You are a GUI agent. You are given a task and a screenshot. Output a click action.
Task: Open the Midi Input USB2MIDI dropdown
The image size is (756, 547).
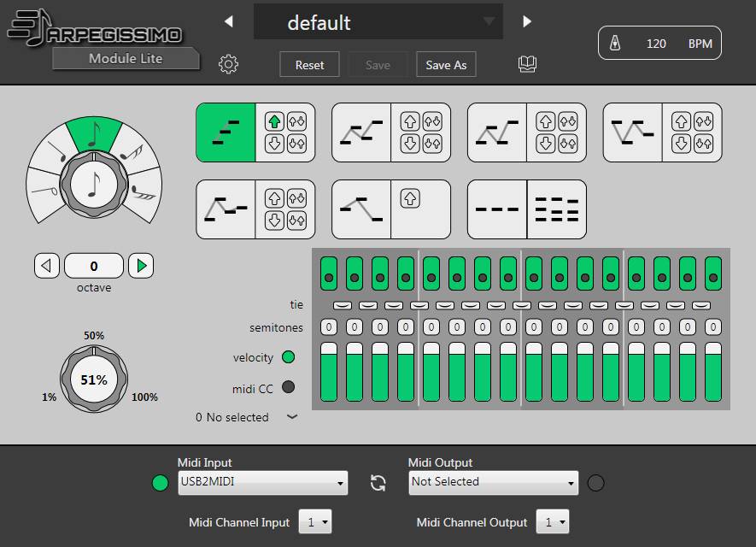click(262, 483)
